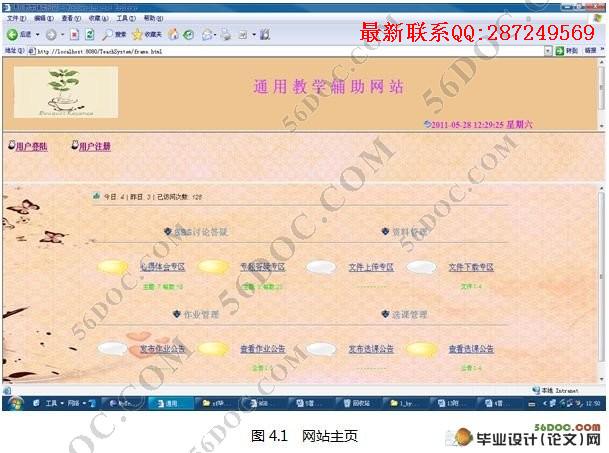Image resolution: width=609 pixels, height=453 pixels.
Task: Click yellow bubble icon beside 查看选课公告
Action: point(421,349)
